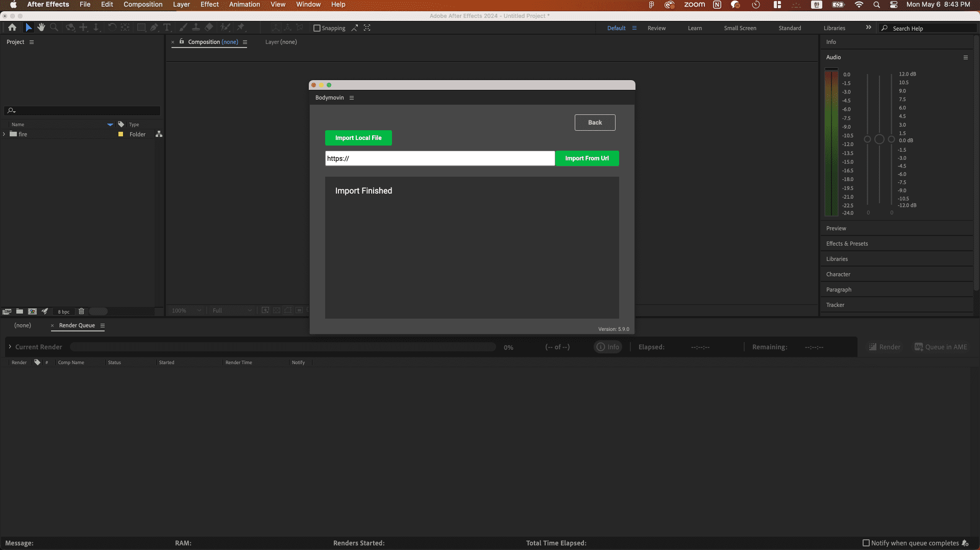Click Import From Url button

(x=587, y=158)
